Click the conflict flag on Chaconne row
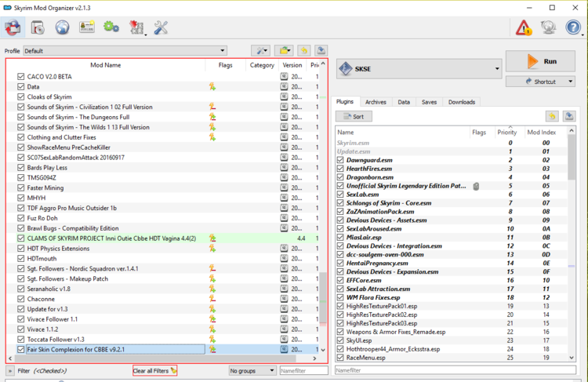This screenshot has width=588, height=382. pyautogui.click(x=212, y=299)
